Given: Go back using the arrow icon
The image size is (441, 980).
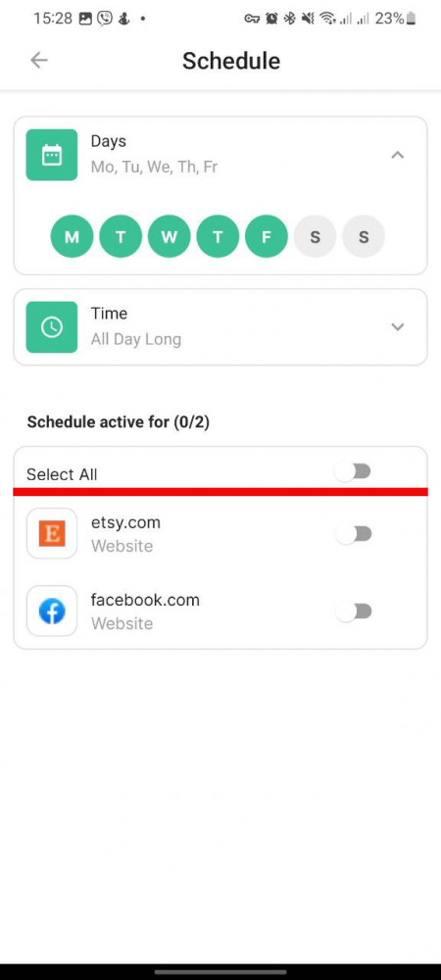Looking at the screenshot, I should (x=39, y=60).
